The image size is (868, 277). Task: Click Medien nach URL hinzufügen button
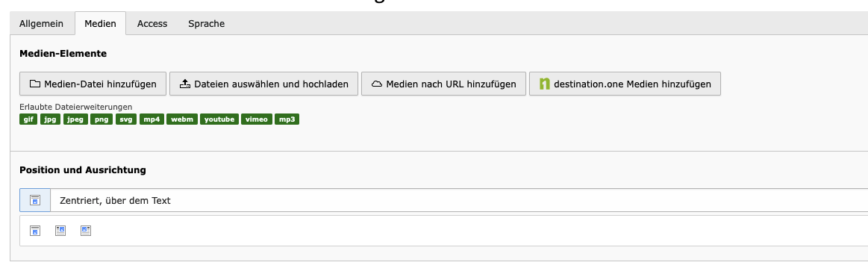443,84
